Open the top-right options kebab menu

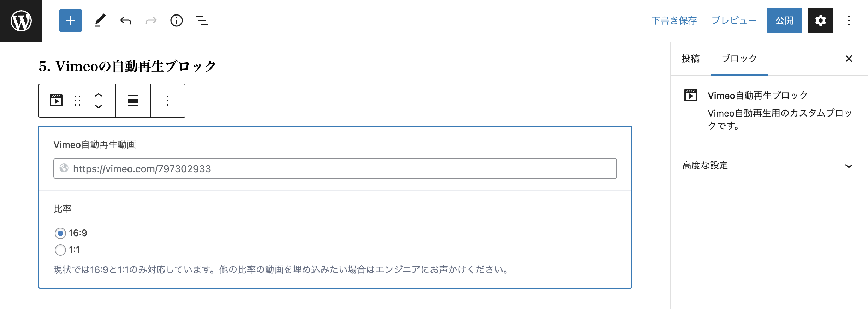click(849, 20)
